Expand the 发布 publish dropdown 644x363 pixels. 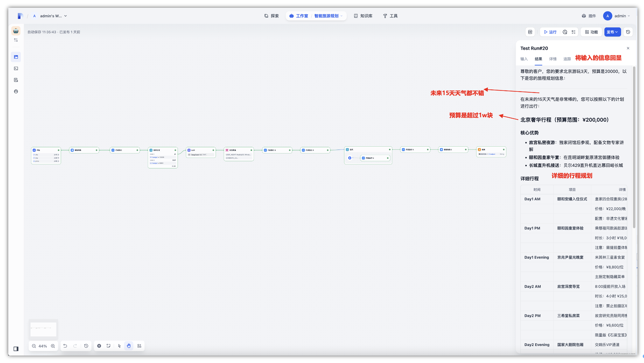coord(612,32)
